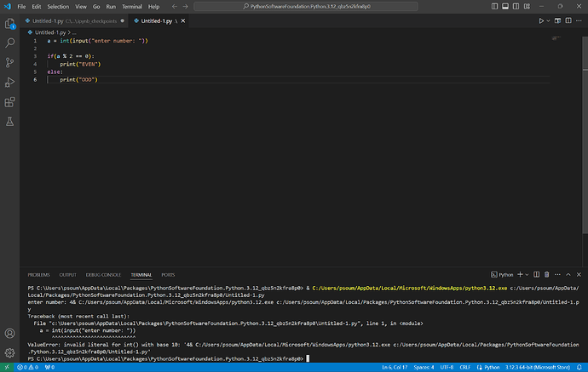The image size is (588, 372).
Task: Select Untitled-1.py in the breadcrumb
Action: click(50, 32)
